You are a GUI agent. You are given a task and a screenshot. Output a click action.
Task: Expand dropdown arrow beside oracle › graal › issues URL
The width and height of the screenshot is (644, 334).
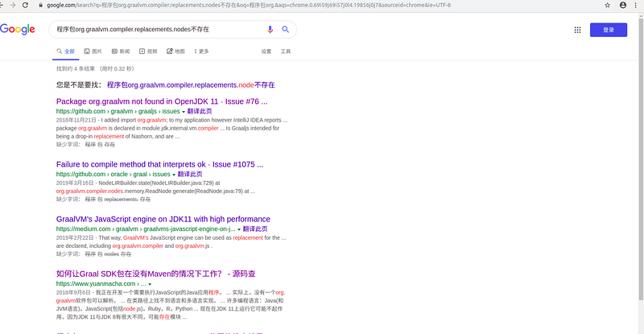click(174, 175)
